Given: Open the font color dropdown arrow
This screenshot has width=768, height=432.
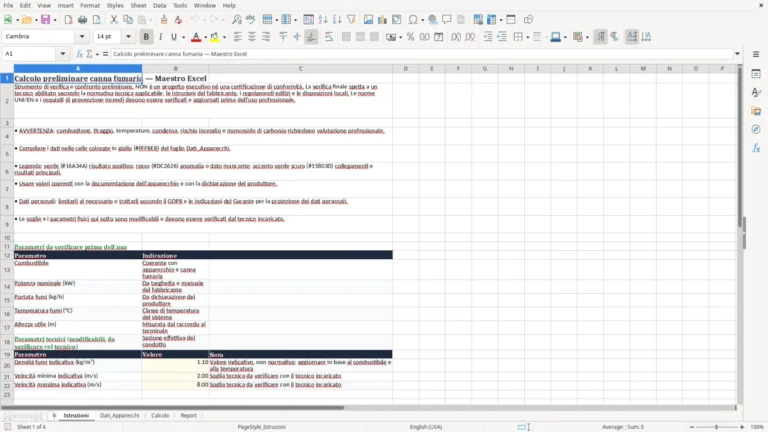Looking at the screenshot, I should click(x=205, y=37).
